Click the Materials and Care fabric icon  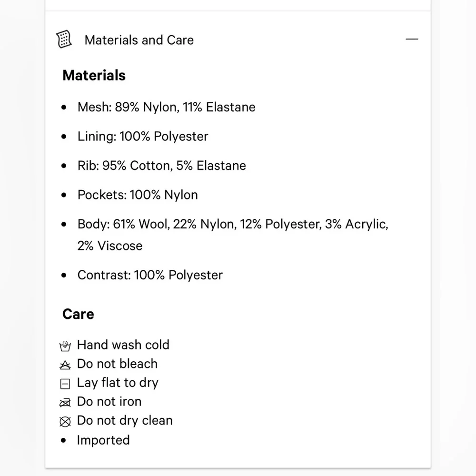tap(64, 40)
